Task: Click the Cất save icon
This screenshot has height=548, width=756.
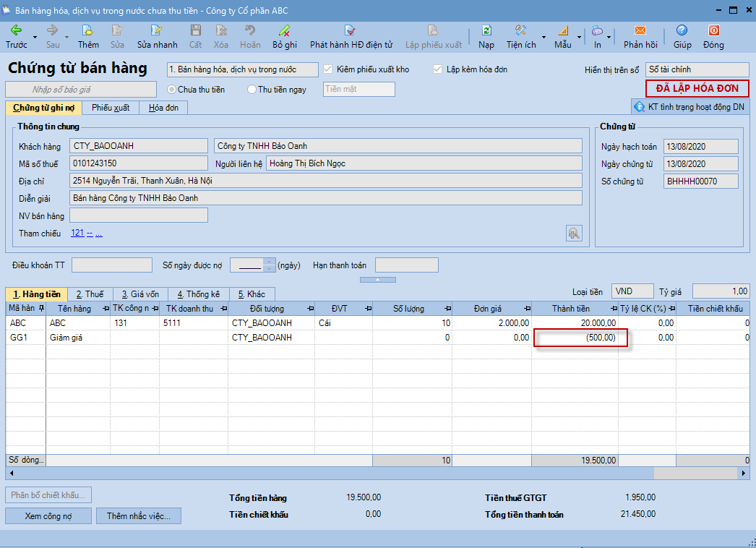Action: coord(195,31)
